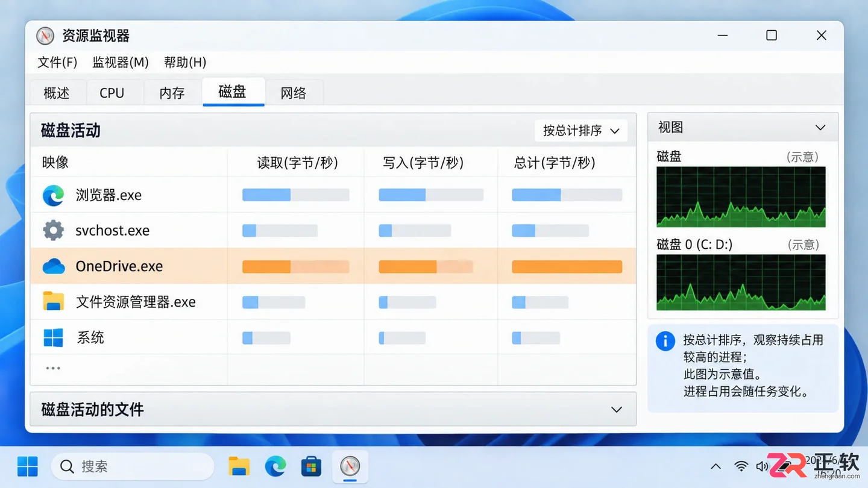This screenshot has height=488, width=868.
Task: Sort by 总计(字节/秒) column header
Action: click(x=555, y=163)
